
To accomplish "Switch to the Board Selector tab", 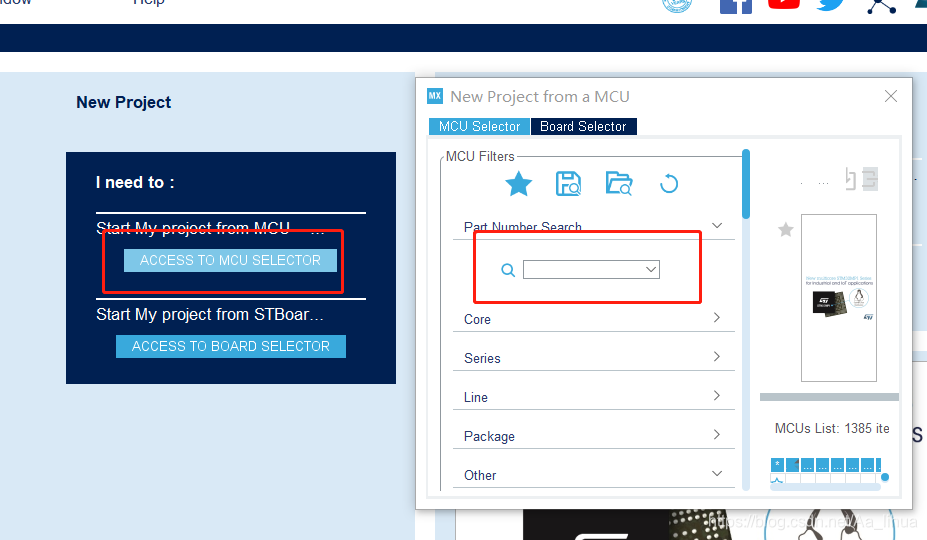I will [x=584, y=127].
